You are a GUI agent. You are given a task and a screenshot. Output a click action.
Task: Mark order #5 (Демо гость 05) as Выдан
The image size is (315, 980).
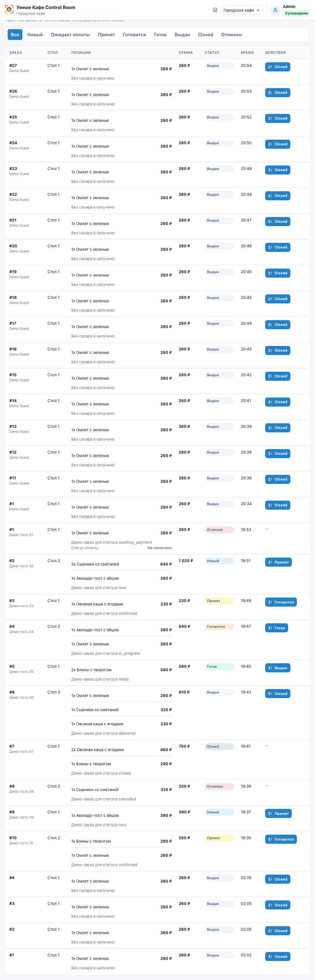tap(277, 668)
